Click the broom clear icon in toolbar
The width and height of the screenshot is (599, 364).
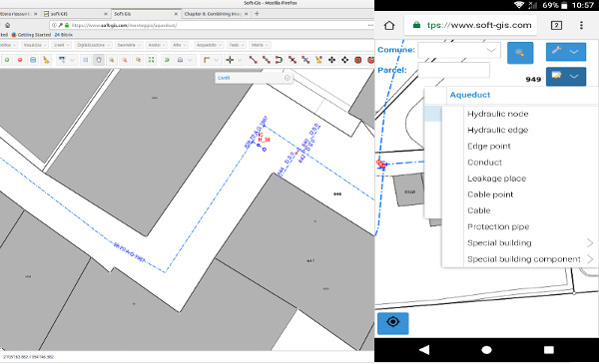pos(46,60)
